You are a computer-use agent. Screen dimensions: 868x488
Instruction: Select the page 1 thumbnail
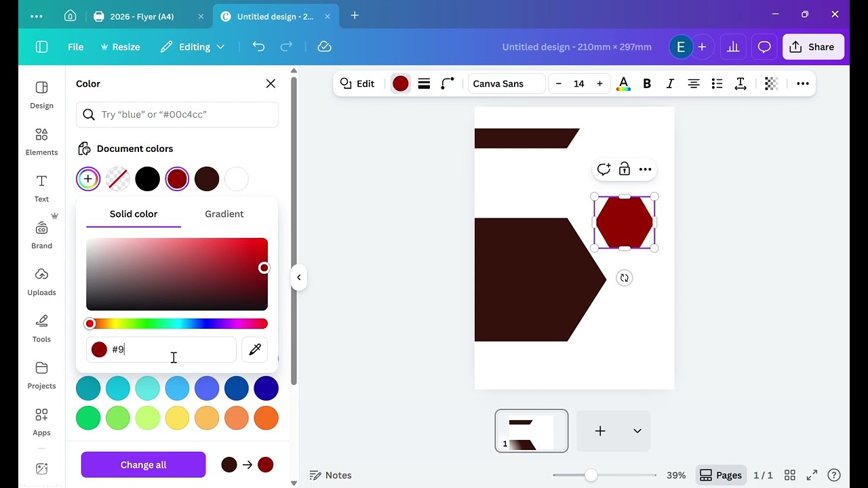tap(532, 431)
